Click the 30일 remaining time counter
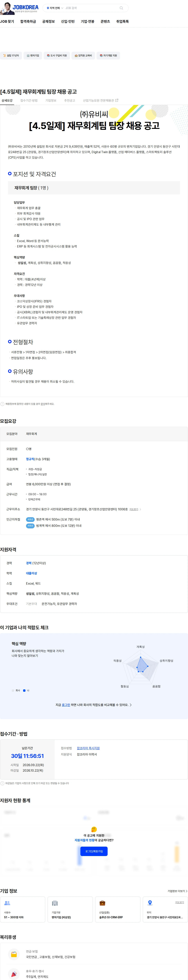The height and width of the screenshot is (980, 188). pyautogui.click(x=27, y=756)
